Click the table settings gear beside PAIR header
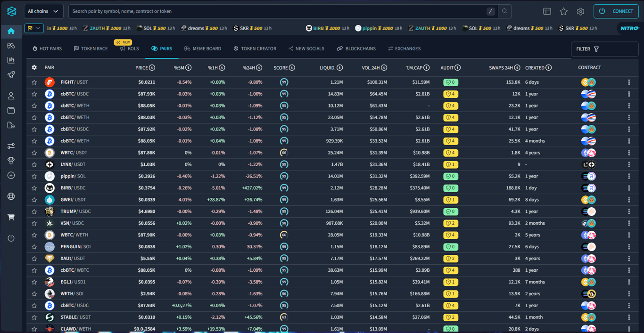 click(x=34, y=67)
